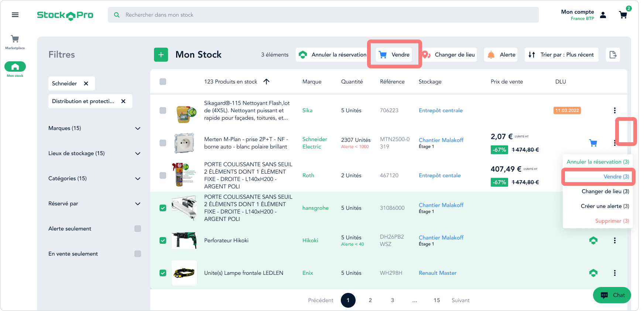Open the hamburger menu
The image size is (644, 311).
tap(15, 15)
